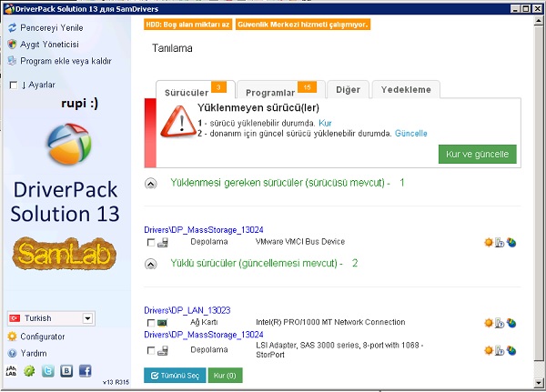
Task: Click the Pencereyi Yenile link text
Action: (52, 28)
